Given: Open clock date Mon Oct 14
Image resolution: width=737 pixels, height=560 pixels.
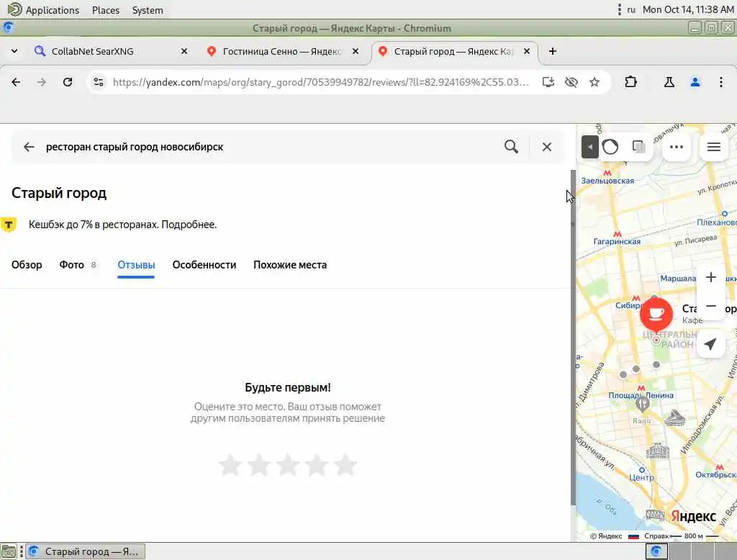Looking at the screenshot, I should point(688,10).
